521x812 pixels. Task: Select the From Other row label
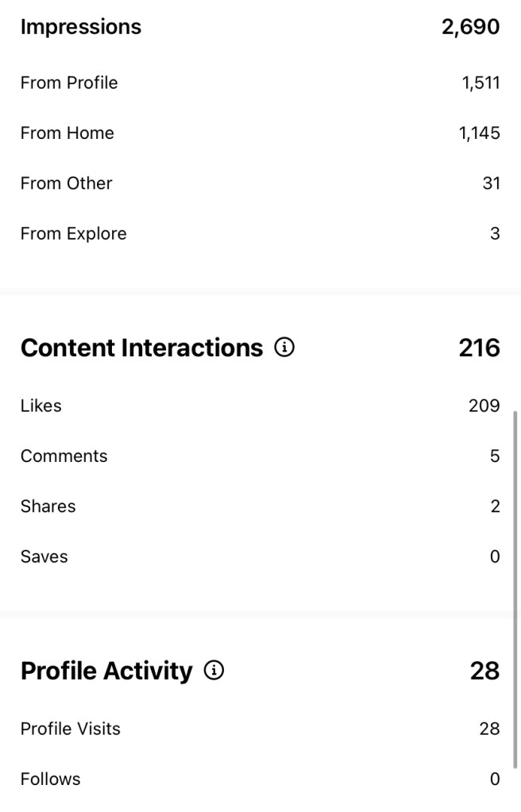point(67,183)
